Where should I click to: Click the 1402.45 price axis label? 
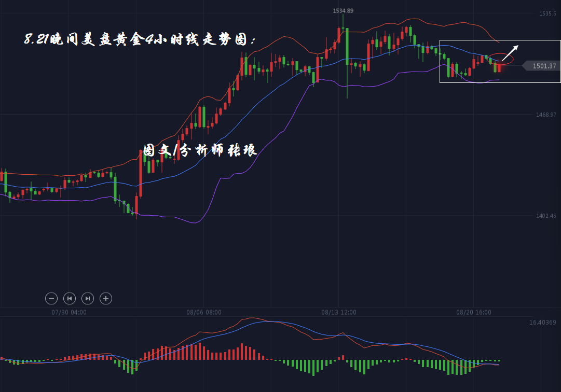546,216
